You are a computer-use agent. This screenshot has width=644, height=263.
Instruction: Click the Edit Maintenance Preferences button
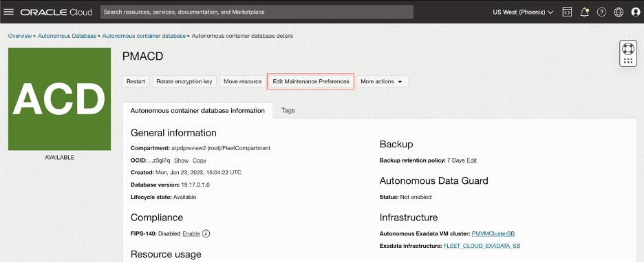tap(311, 81)
